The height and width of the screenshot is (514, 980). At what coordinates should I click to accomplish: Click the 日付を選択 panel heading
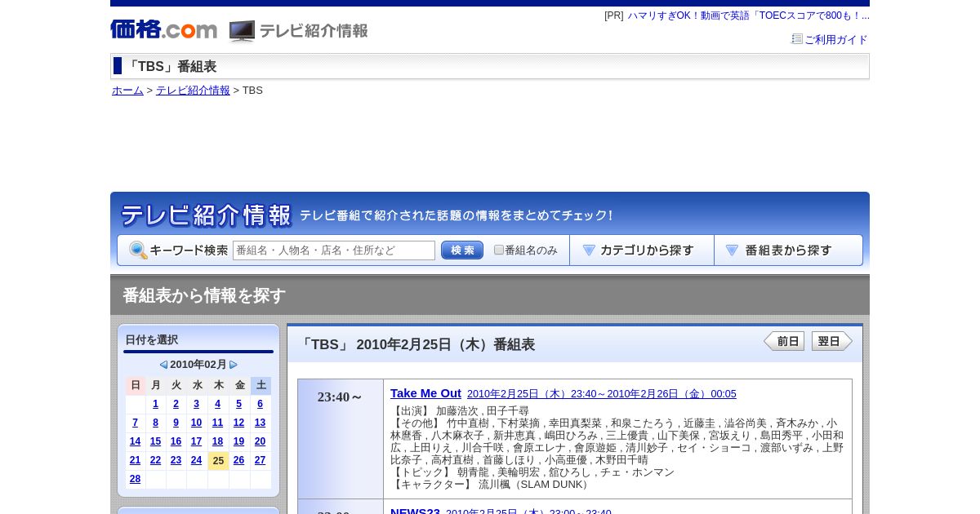tap(152, 339)
